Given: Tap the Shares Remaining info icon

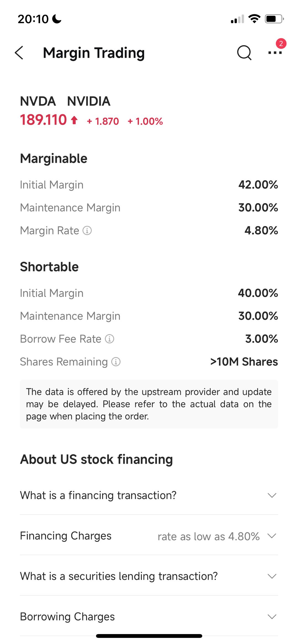Looking at the screenshot, I should coord(116,362).
